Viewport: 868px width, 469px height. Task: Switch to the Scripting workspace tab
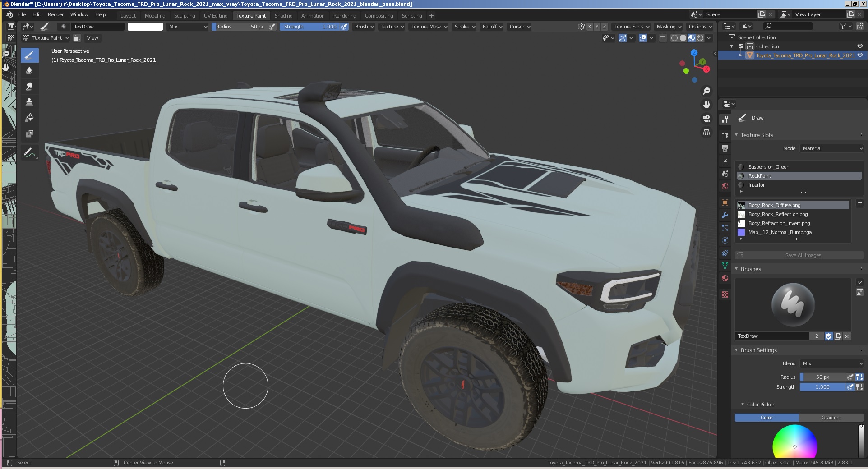(x=412, y=15)
